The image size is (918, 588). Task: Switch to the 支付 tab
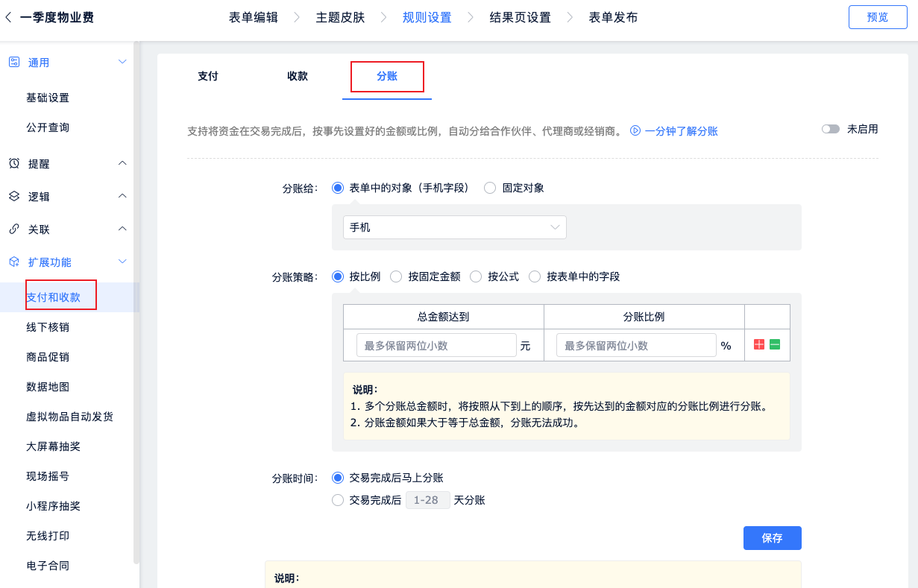point(208,76)
